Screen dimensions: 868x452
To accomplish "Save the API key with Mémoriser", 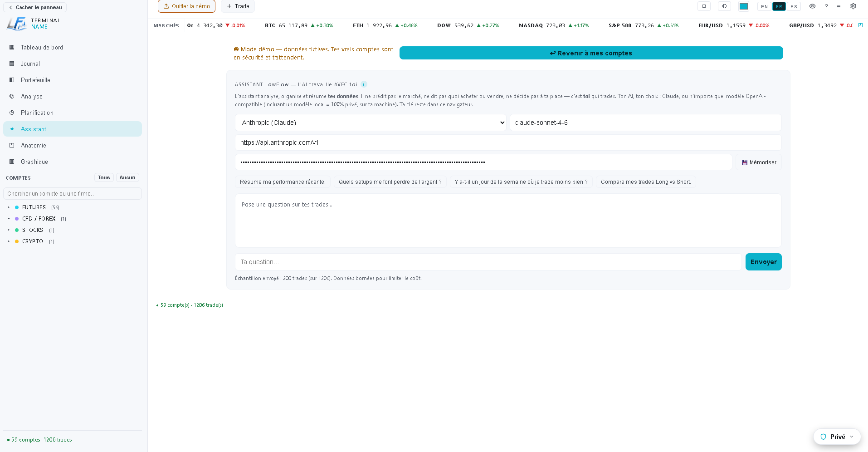I will pyautogui.click(x=758, y=162).
